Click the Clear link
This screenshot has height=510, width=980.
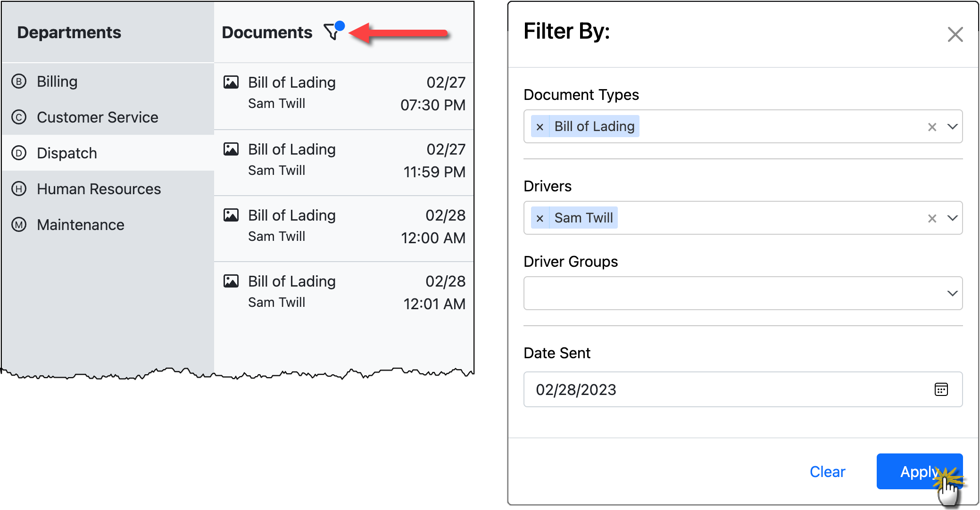pos(827,471)
